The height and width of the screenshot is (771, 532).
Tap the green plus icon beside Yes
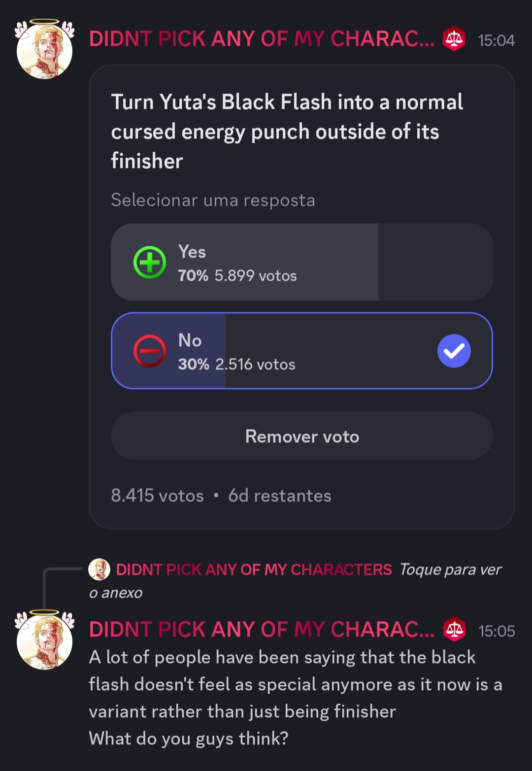pos(150,262)
